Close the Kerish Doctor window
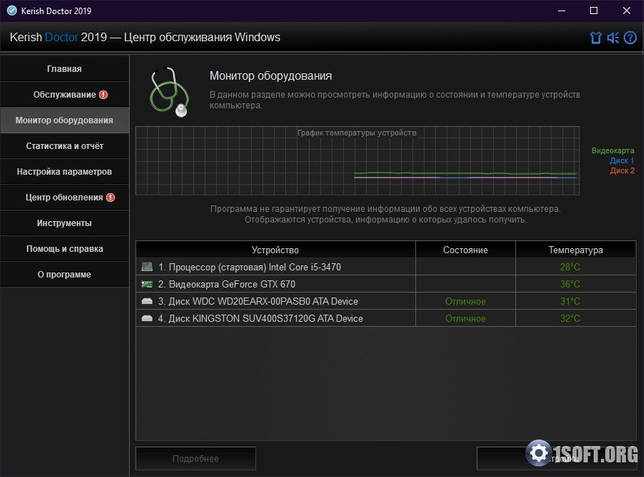Screen dimensions: 644x477 pyautogui.click(x=626, y=10)
